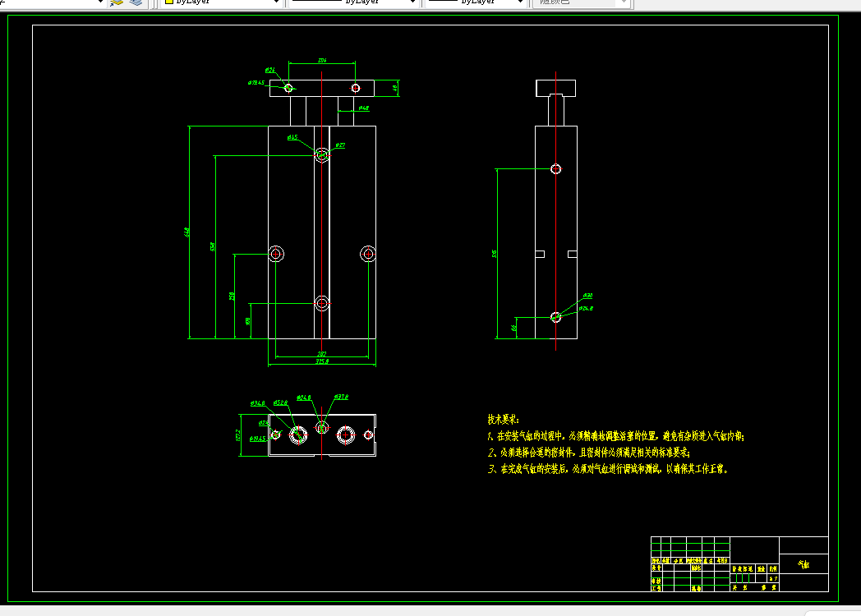
Task: Select the ø48 dimension label near piston rod
Action: point(363,108)
